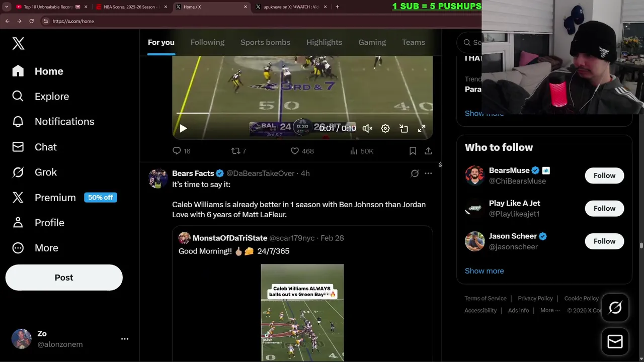Unmute the video volume icon
644x362 pixels.
point(367,129)
